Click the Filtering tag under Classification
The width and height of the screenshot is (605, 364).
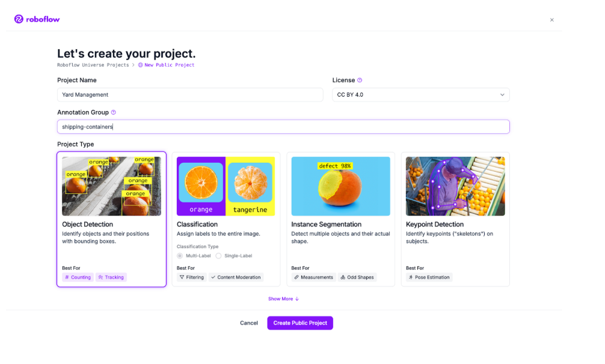pyautogui.click(x=192, y=278)
